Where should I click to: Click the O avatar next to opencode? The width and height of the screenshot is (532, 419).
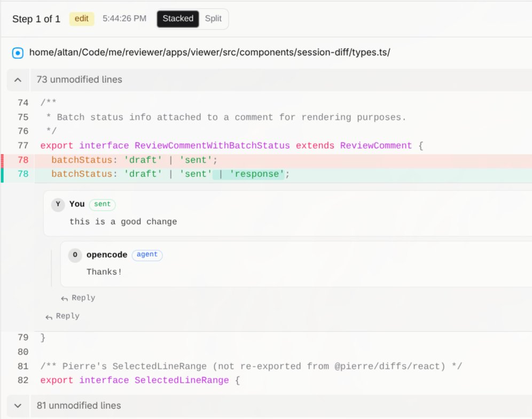click(x=75, y=255)
